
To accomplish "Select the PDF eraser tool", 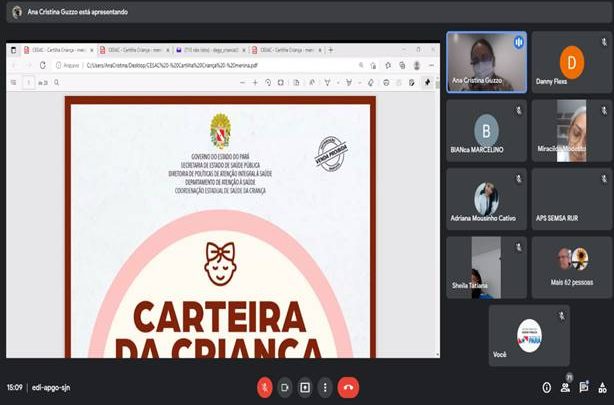I will click(x=371, y=83).
